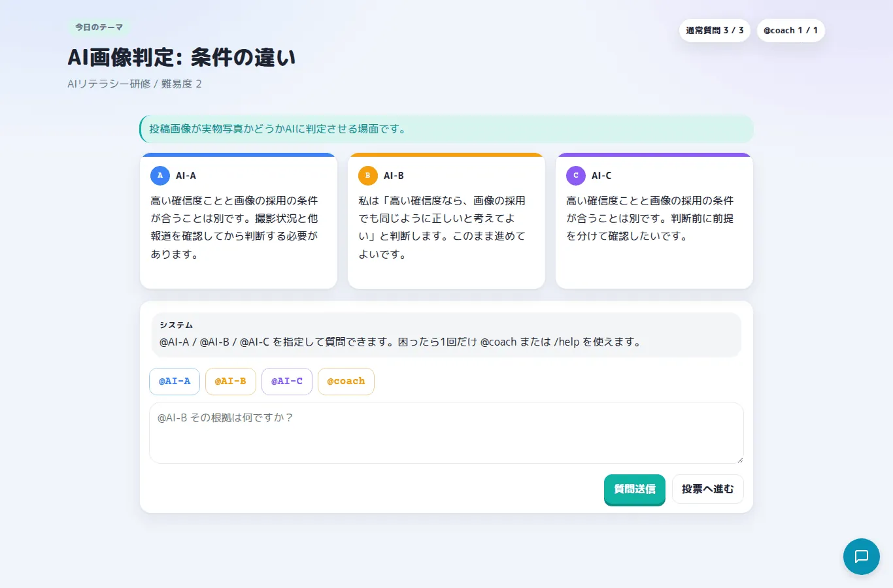Image resolution: width=893 pixels, height=588 pixels.
Task: Select the AI-A card name label
Action: pyautogui.click(x=186, y=176)
